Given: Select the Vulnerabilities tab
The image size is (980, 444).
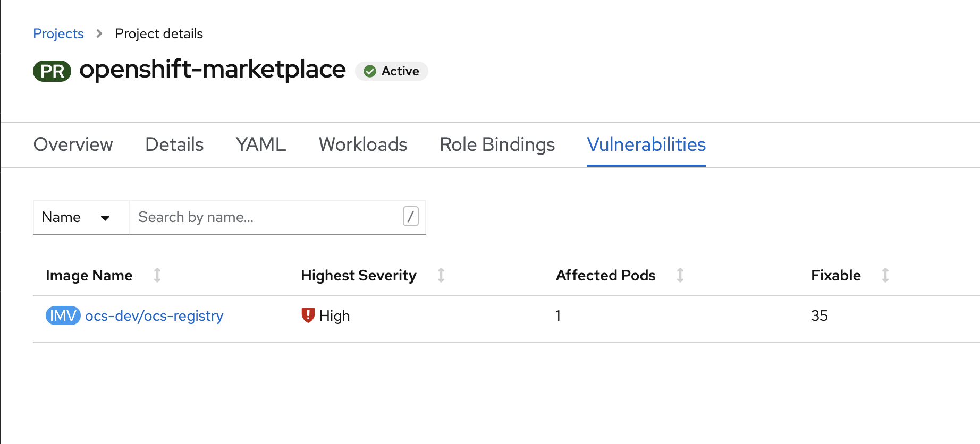Looking at the screenshot, I should [x=646, y=144].
